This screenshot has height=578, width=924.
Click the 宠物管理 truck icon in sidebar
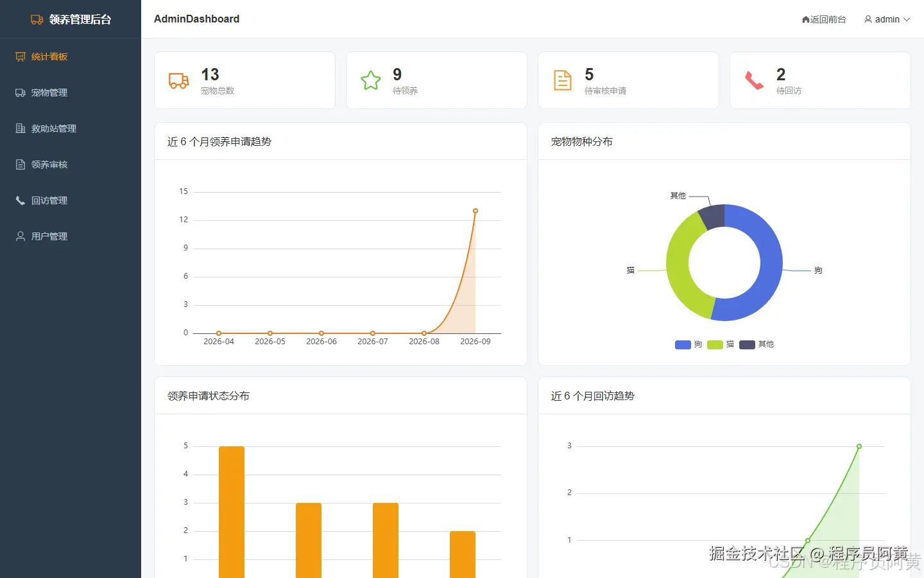coord(21,92)
